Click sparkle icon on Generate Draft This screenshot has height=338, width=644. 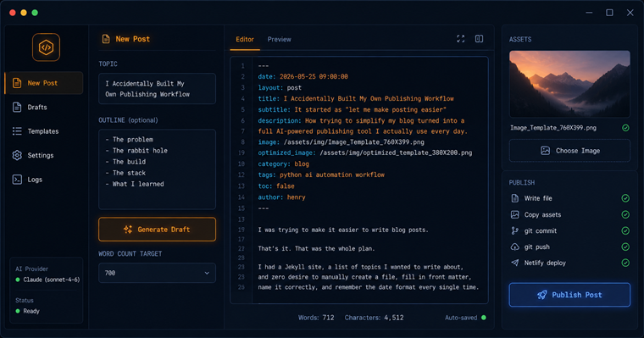128,230
